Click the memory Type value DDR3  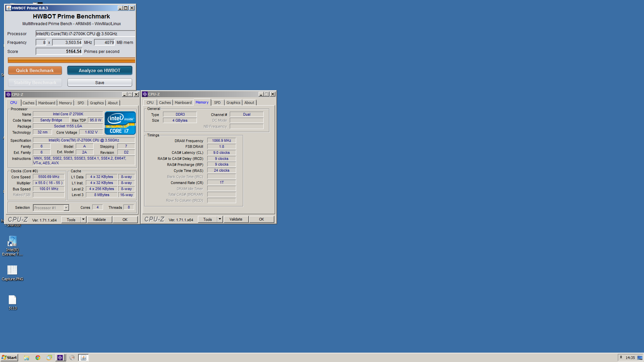pos(180,114)
